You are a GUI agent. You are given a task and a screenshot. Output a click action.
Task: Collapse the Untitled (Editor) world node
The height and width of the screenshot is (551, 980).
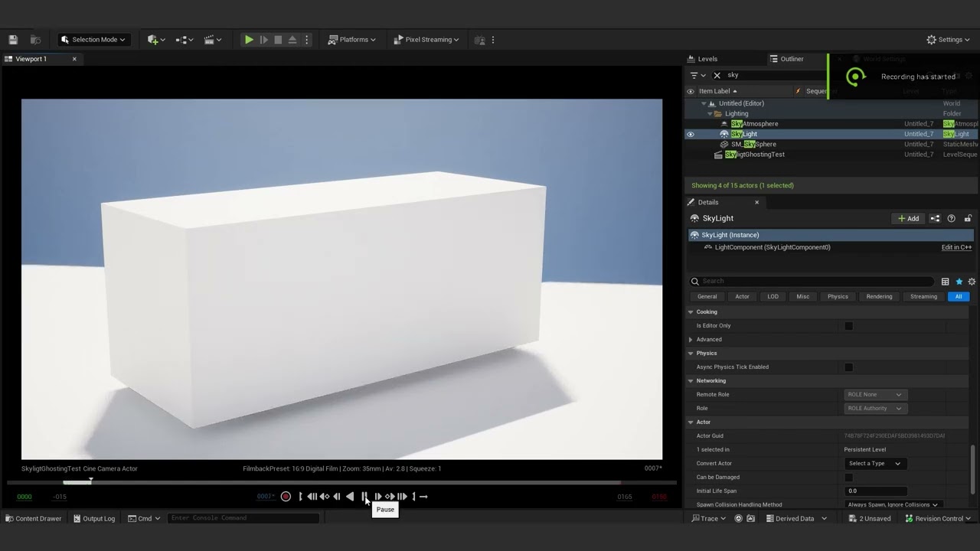tap(704, 103)
